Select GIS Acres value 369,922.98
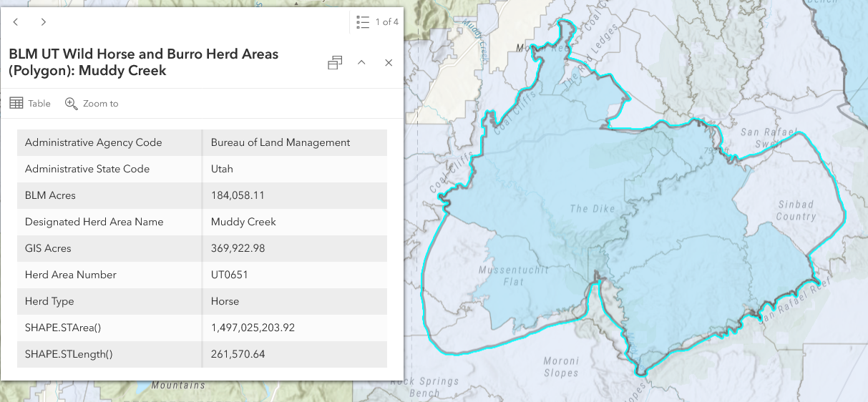Viewport: 868px width, 402px height. click(238, 248)
